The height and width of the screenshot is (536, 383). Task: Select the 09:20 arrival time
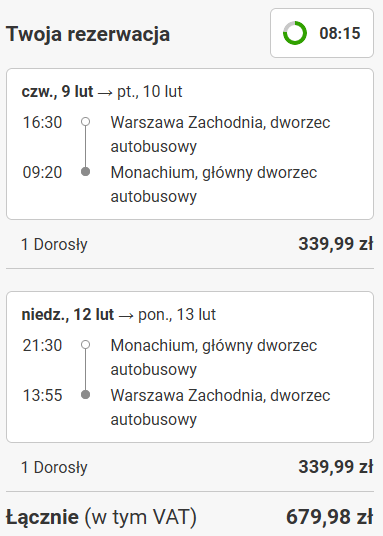pyautogui.click(x=42, y=172)
